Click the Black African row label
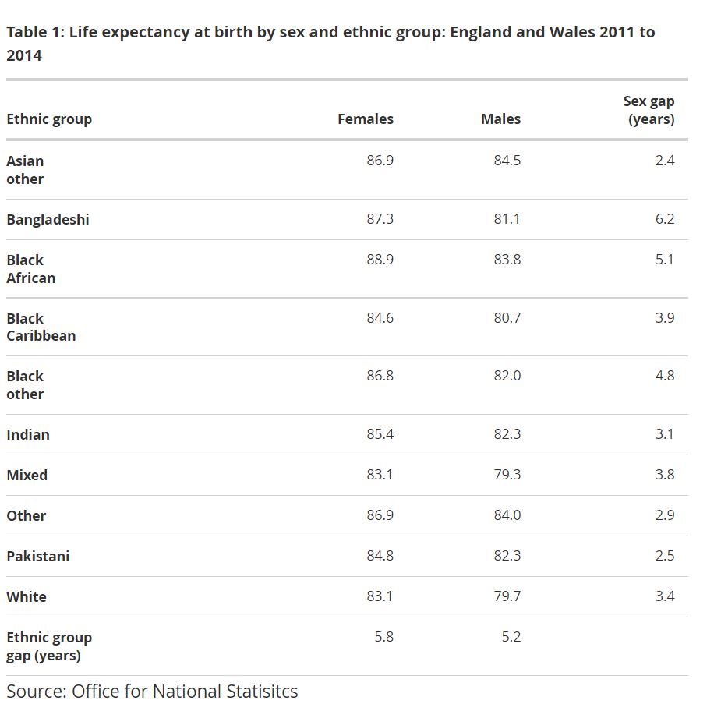Viewport: 728px width, 711px height. point(30,269)
